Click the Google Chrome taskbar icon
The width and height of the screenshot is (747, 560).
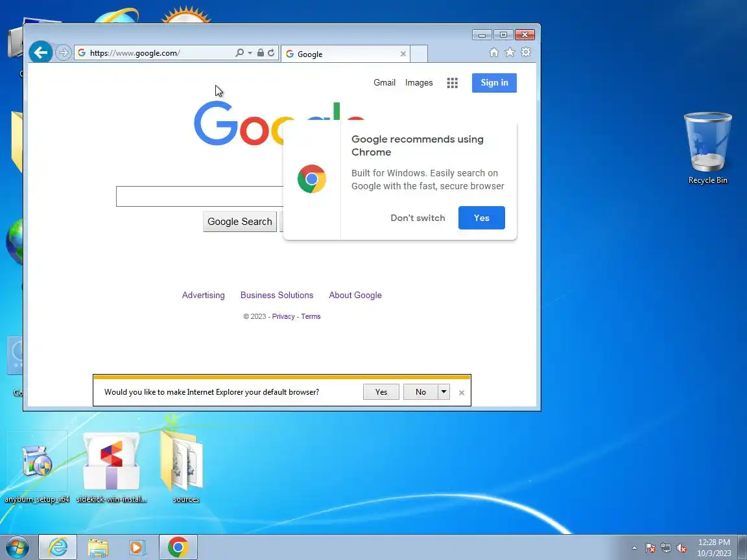pos(178,547)
